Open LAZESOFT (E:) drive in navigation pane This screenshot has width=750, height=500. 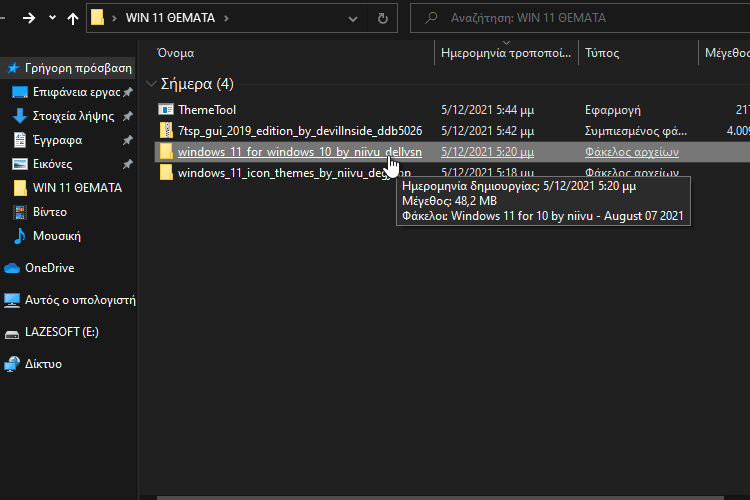62,332
